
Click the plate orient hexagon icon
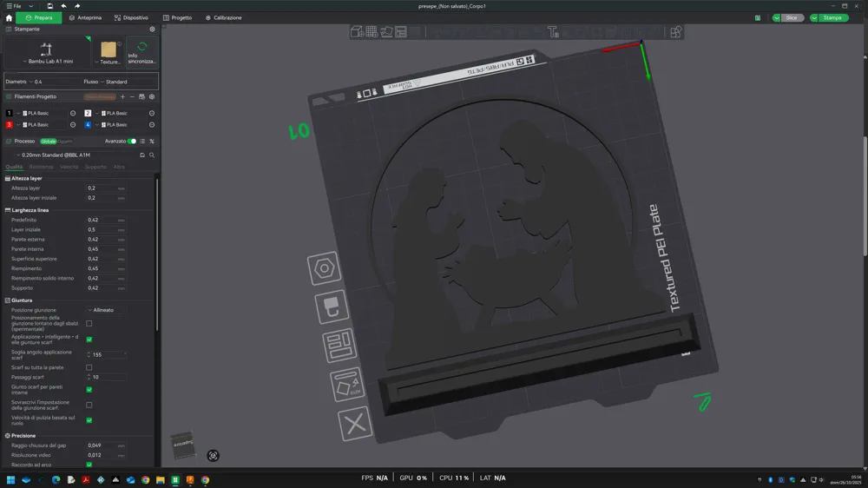[x=325, y=268]
